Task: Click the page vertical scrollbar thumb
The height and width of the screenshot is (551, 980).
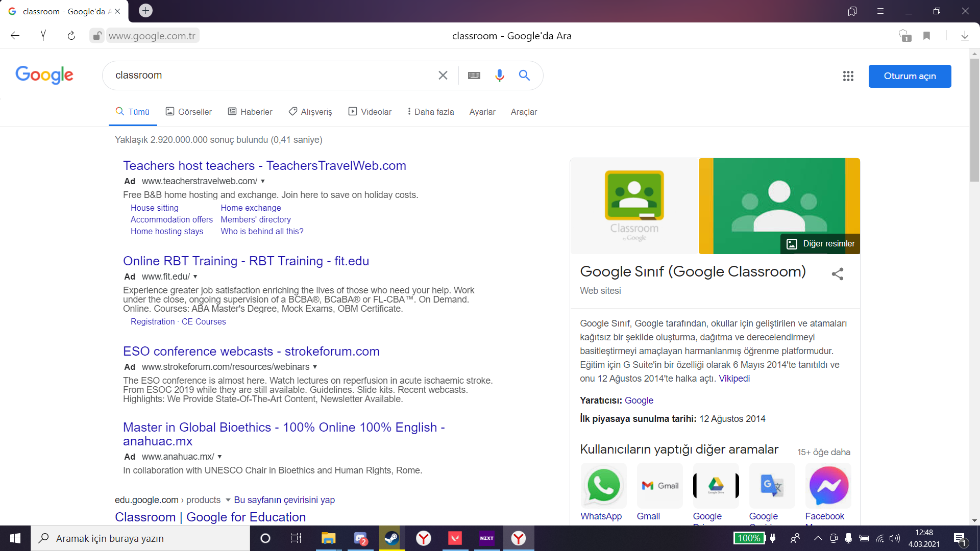Action: point(974,120)
